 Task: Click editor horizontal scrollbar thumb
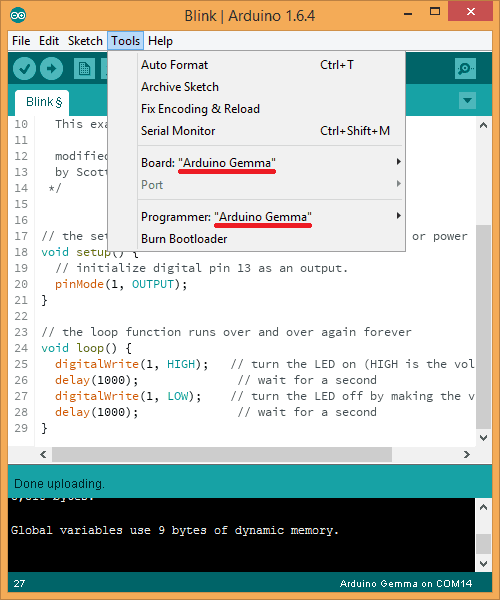point(222,454)
